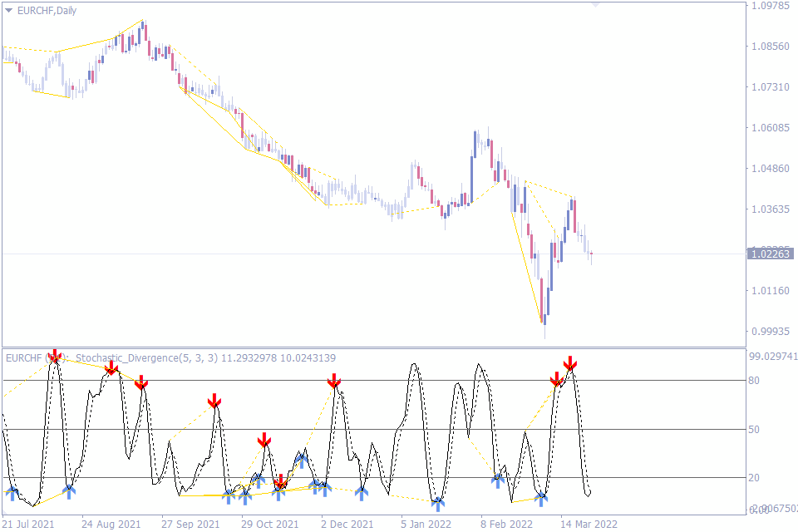Image resolution: width=798 pixels, height=532 pixels.
Task: Click the current price tag 1.02263
Action: click(x=769, y=254)
